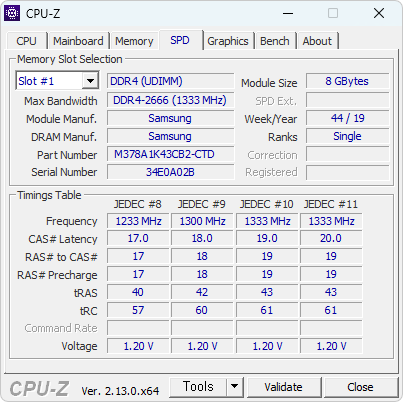Click the JEDEC #8 RAS# Precharge value 17
The image size is (403, 402).
(138, 275)
